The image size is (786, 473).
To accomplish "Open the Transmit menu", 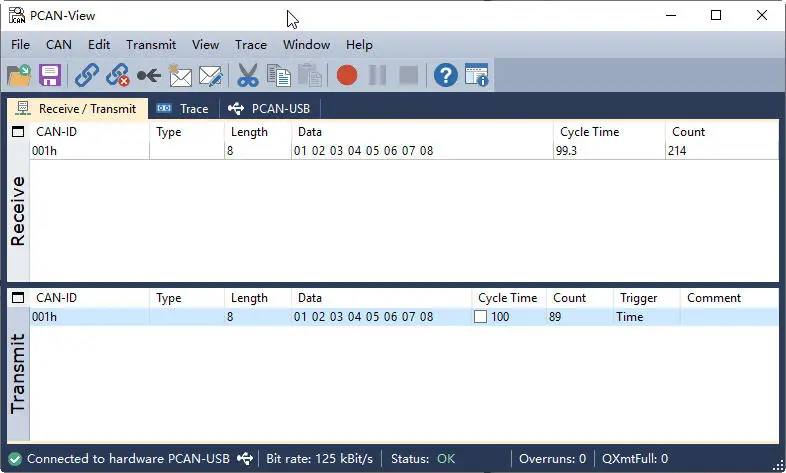I will [x=151, y=45].
